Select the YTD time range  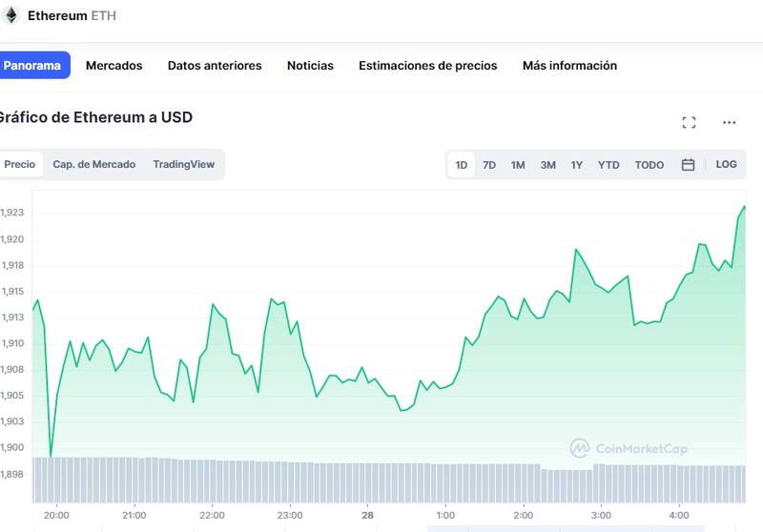point(608,165)
